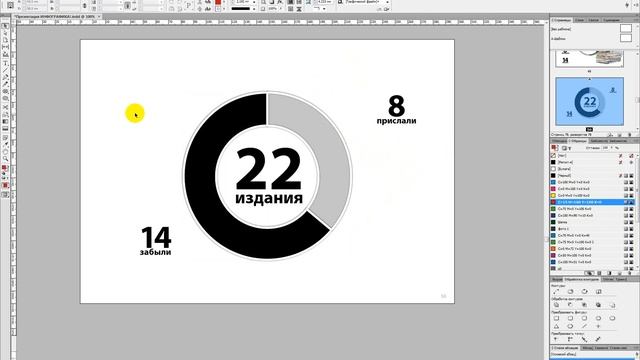Toggle screen view mode at toolbox bottom
Screen dimensions: 640x360
click(x=5, y=195)
